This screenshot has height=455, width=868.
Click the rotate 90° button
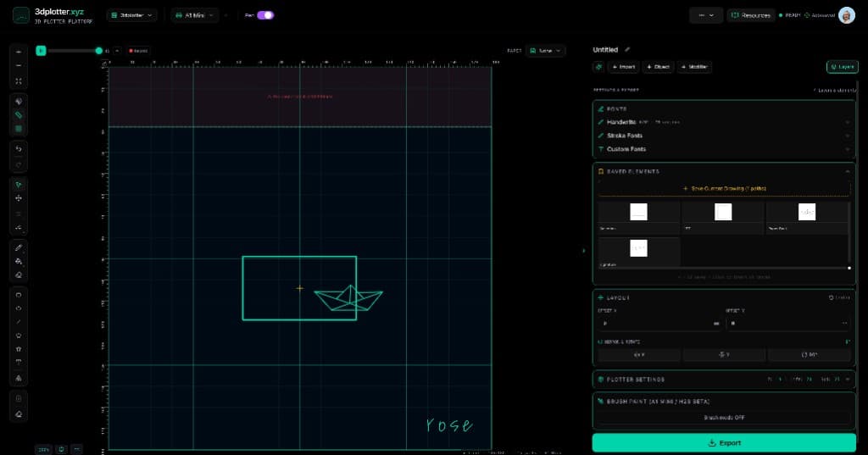point(809,355)
